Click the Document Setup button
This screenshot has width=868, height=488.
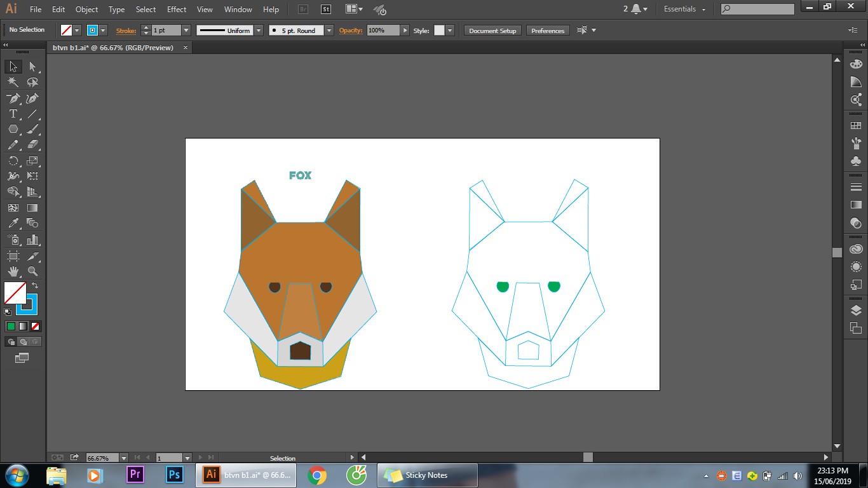493,30
